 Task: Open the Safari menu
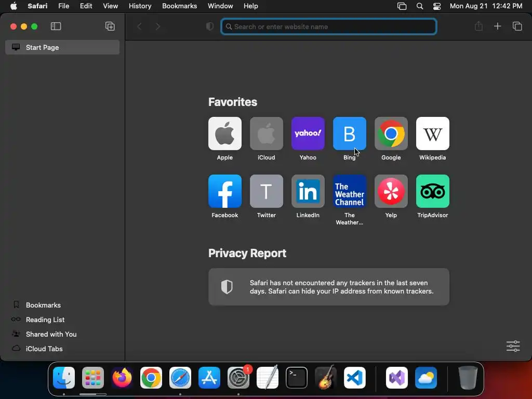click(x=37, y=6)
